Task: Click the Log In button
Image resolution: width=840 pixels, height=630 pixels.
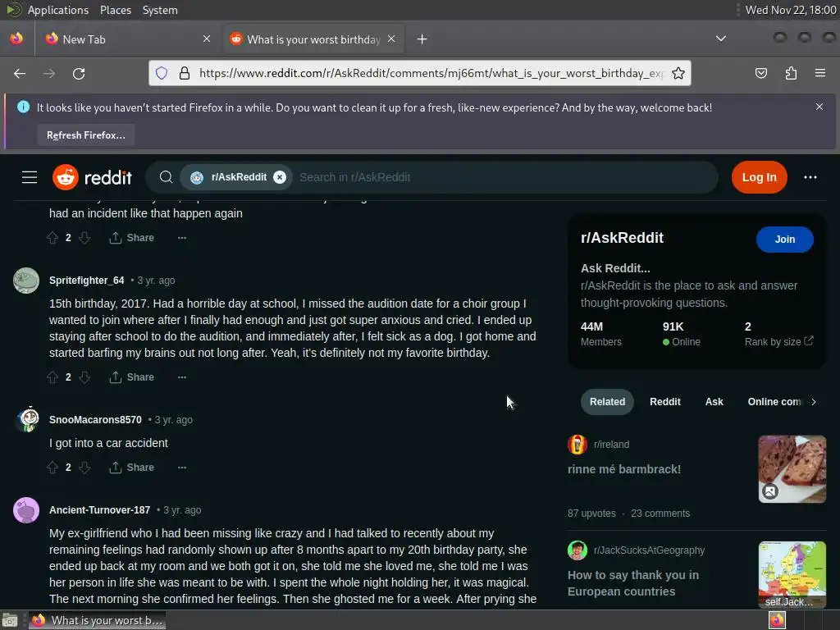Action: [759, 177]
